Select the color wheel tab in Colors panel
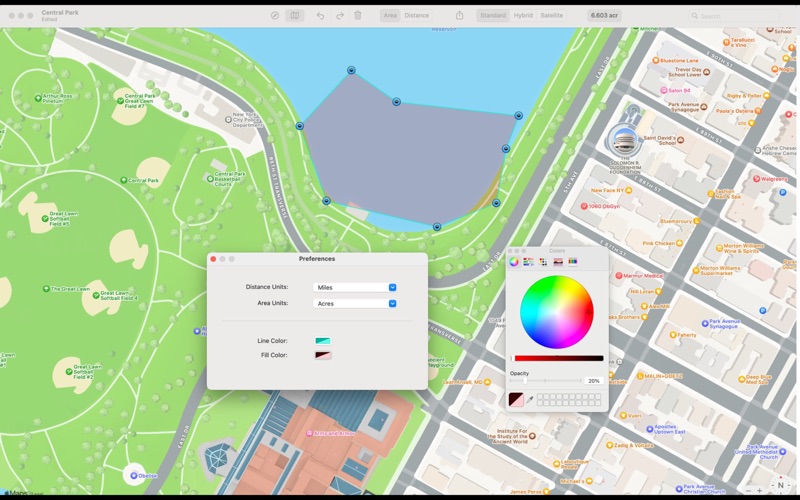This screenshot has width=800, height=500. click(x=514, y=262)
